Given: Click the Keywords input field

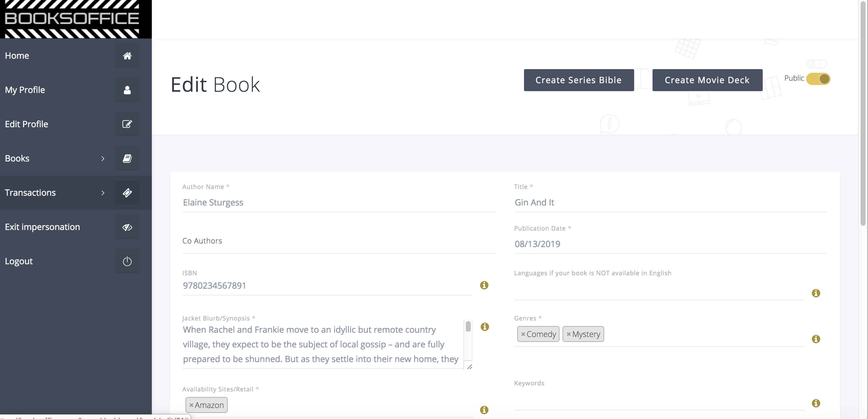Looking at the screenshot, I should click(659, 402).
